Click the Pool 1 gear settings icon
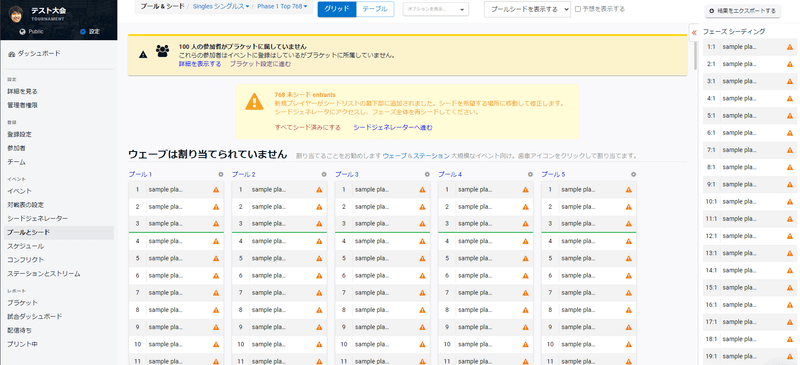This screenshot has width=800, height=365. tap(220, 175)
